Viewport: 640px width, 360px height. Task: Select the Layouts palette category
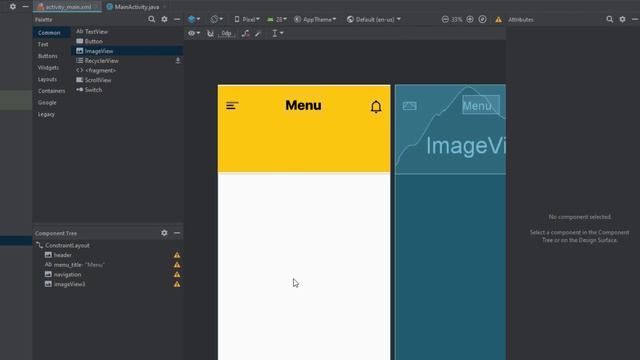coord(47,79)
